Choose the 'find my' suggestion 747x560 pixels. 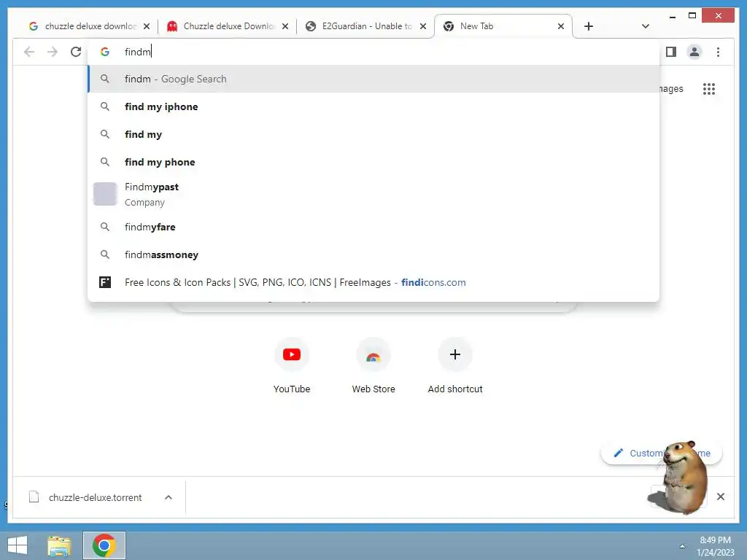coord(374,134)
